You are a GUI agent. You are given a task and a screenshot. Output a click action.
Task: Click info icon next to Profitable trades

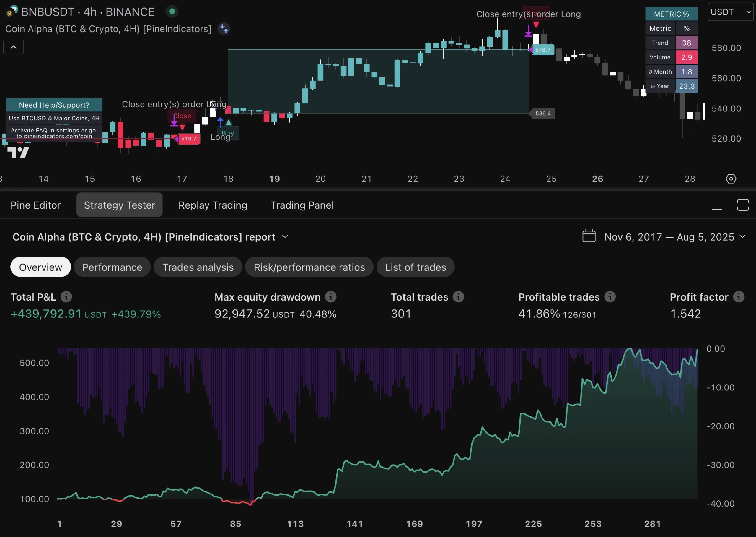(x=610, y=297)
